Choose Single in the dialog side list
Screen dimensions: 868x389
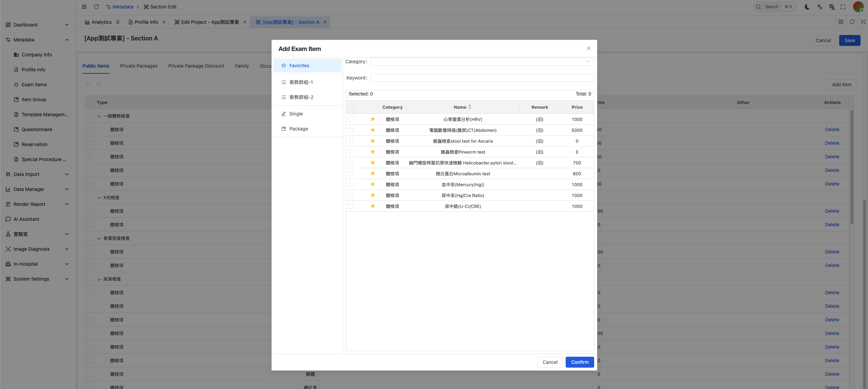click(307, 114)
